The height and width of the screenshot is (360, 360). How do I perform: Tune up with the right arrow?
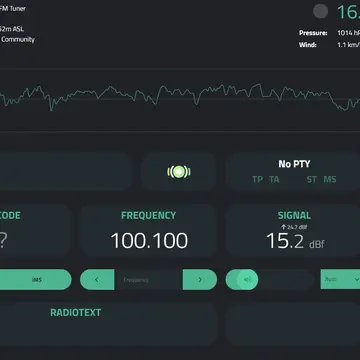click(200, 280)
